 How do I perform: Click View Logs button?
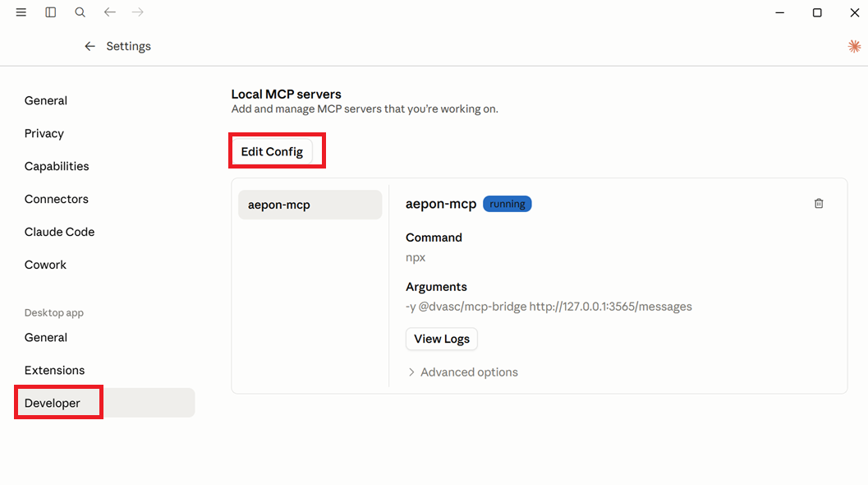442,339
